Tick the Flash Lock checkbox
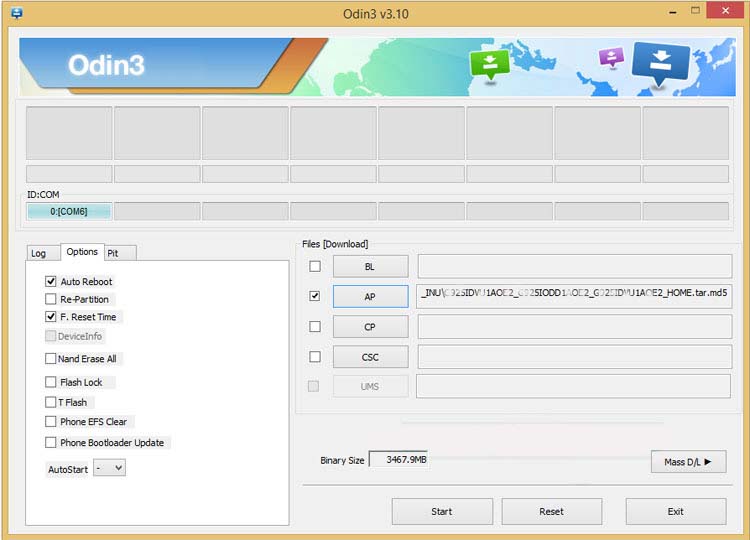This screenshot has height=540, width=750. (51, 382)
